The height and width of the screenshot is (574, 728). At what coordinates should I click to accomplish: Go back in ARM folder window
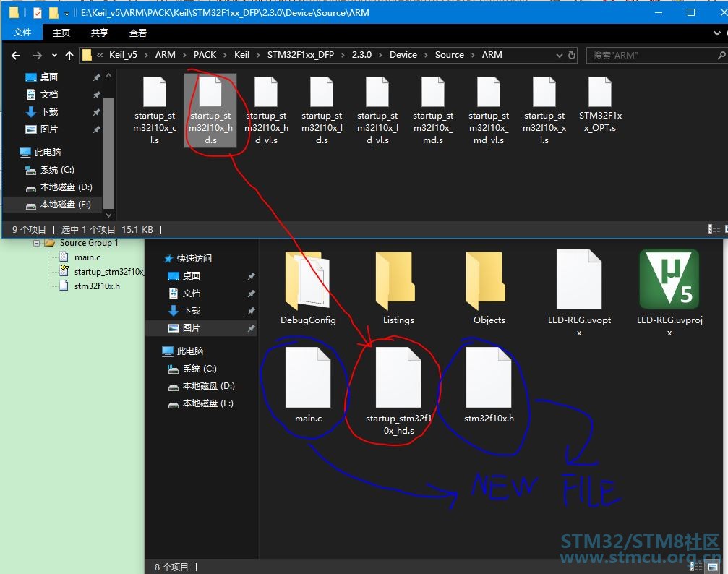[x=16, y=55]
